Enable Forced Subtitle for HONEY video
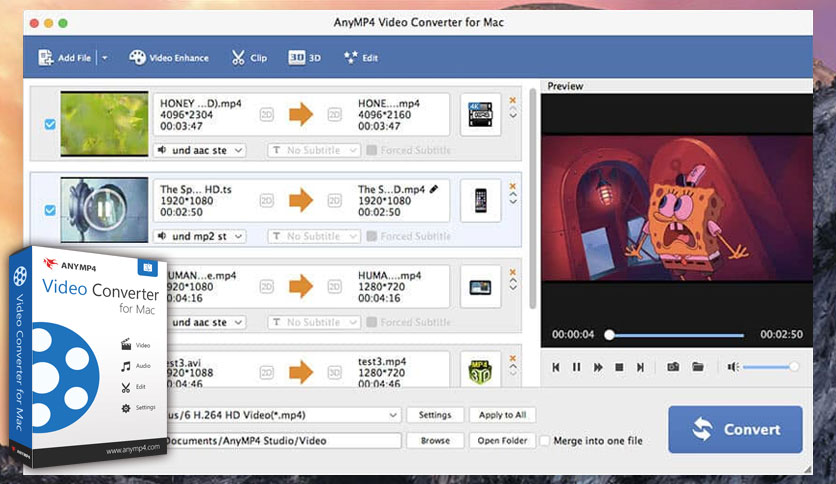 point(372,150)
